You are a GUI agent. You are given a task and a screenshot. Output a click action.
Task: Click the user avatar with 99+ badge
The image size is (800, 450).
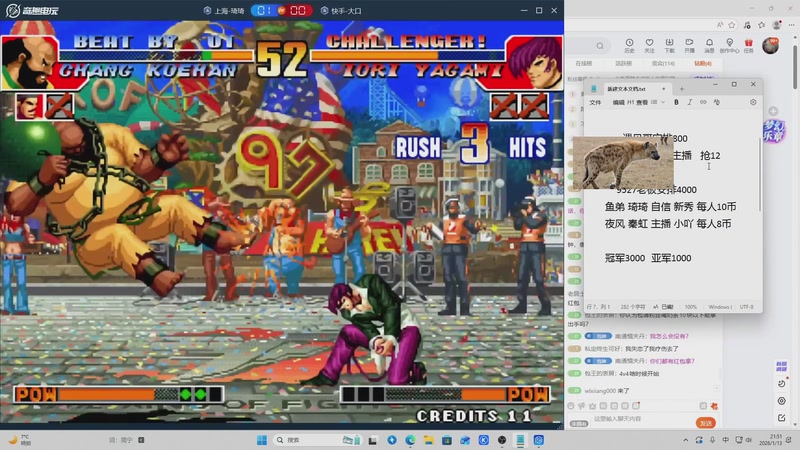(x=771, y=45)
